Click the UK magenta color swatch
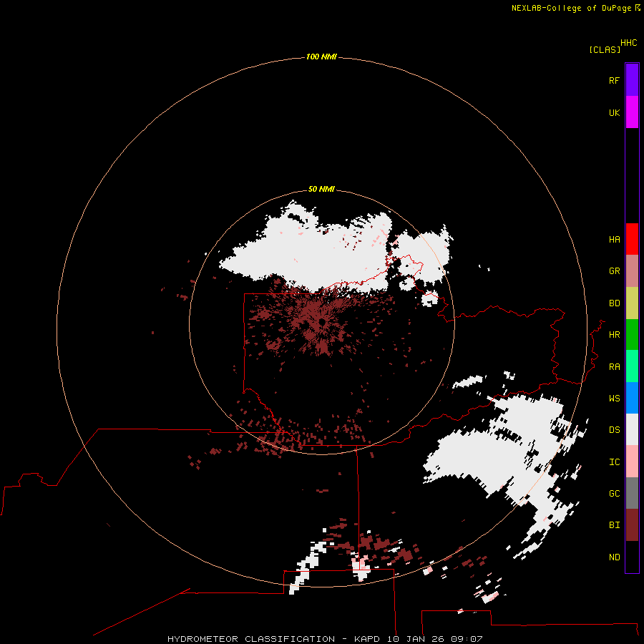The width and height of the screenshot is (644, 644). [x=632, y=112]
